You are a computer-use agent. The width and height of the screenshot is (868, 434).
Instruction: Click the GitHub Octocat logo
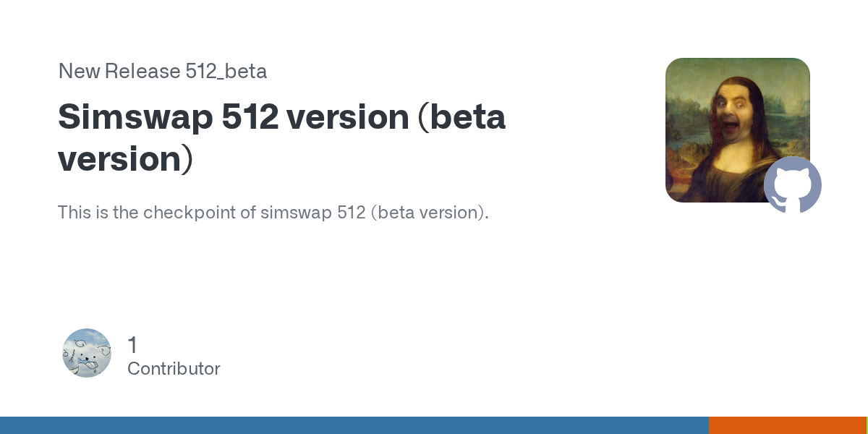coord(793,184)
